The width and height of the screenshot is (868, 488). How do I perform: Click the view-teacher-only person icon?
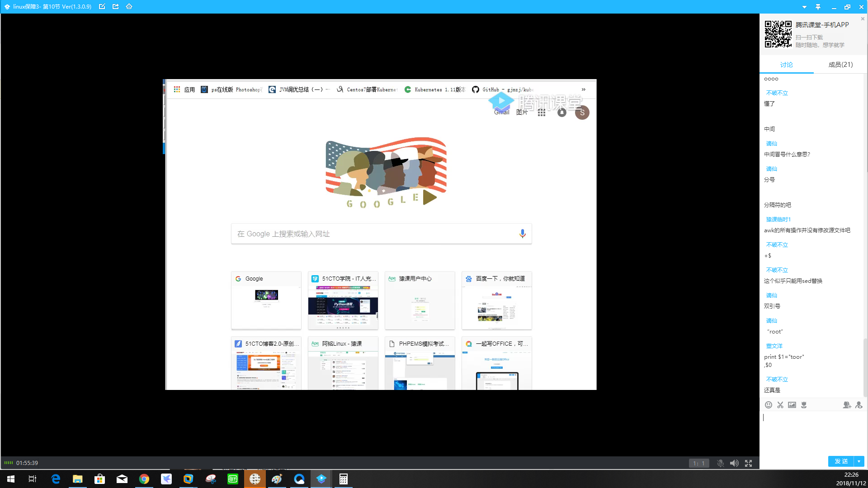[859, 405]
